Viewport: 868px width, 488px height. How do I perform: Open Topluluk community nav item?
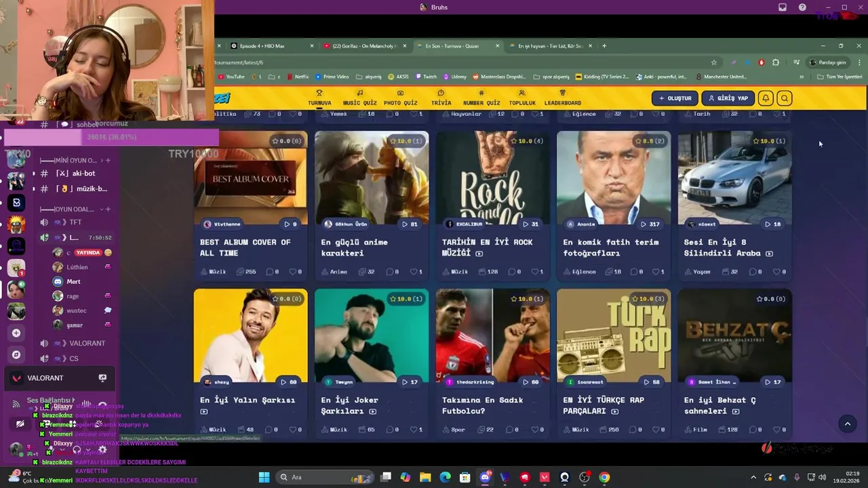click(x=522, y=98)
